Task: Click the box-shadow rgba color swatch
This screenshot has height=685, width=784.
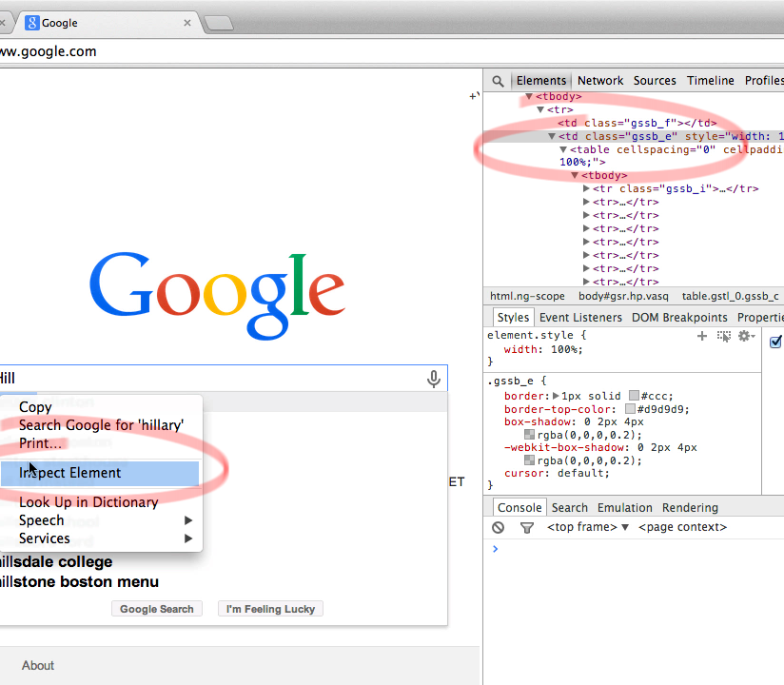Action: 529,435
